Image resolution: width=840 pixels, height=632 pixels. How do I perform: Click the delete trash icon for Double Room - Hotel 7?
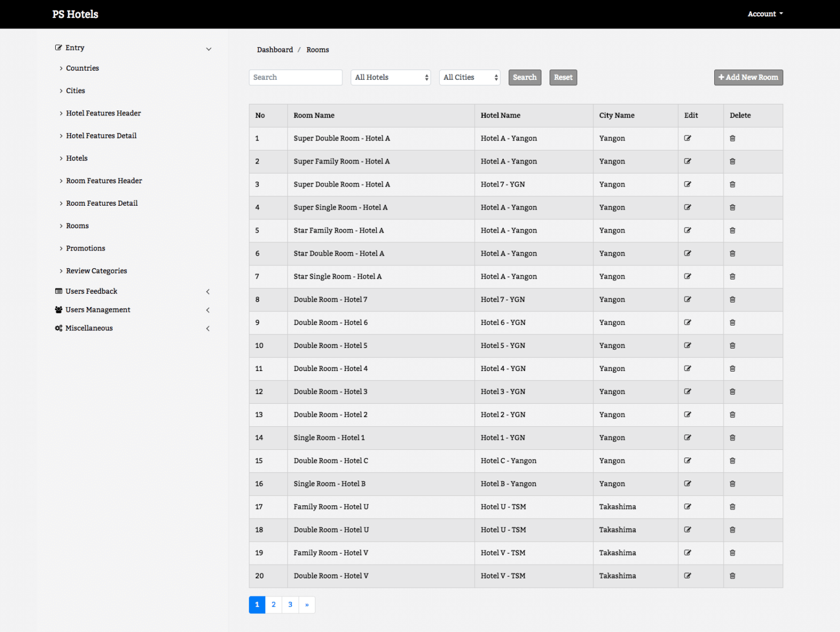point(732,299)
